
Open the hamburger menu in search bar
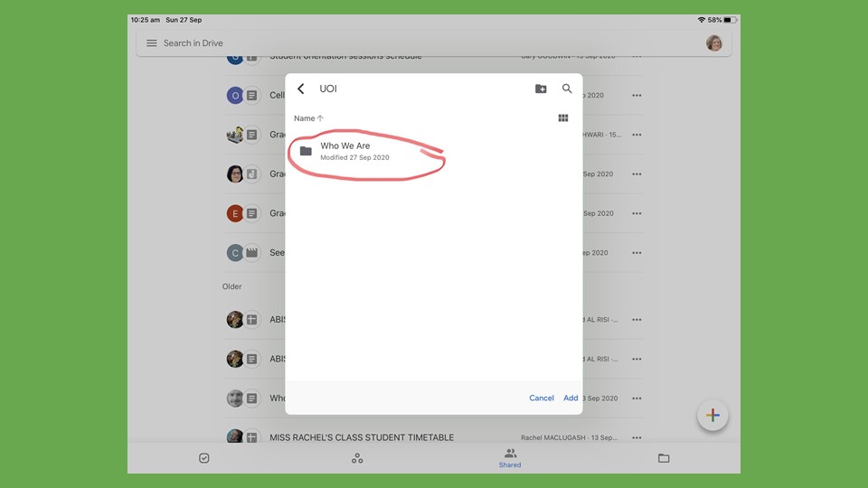coord(152,43)
